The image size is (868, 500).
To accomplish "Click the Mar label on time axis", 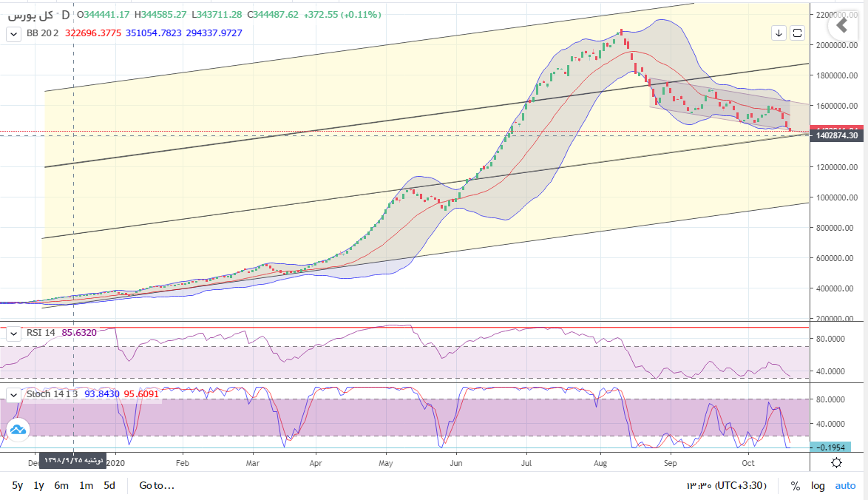I will pos(252,463).
